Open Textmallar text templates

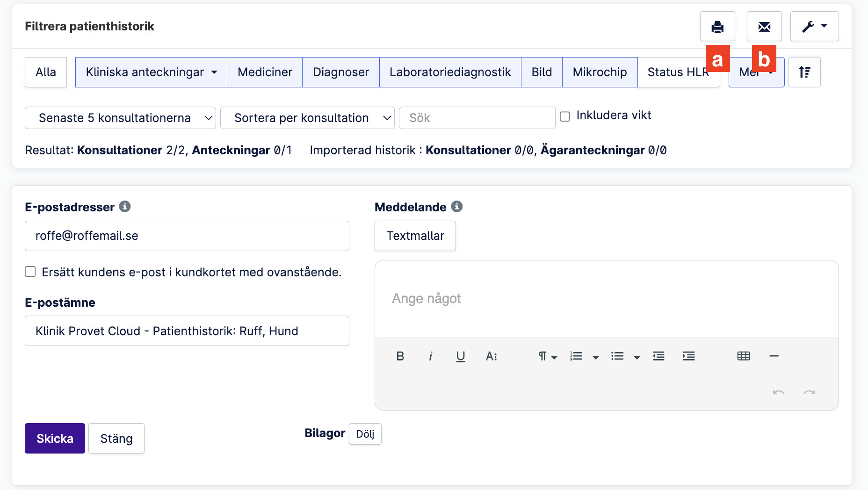click(x=415, y=236)
